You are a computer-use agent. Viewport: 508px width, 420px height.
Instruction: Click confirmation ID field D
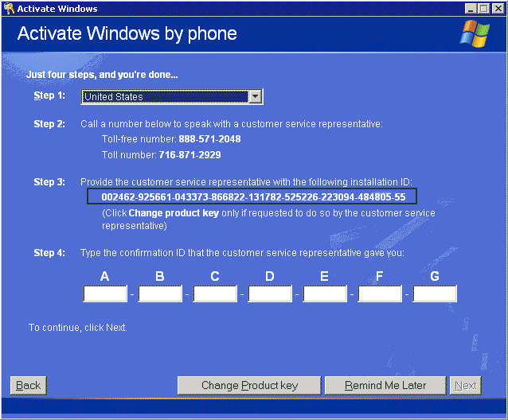click(x=270, y=294)
